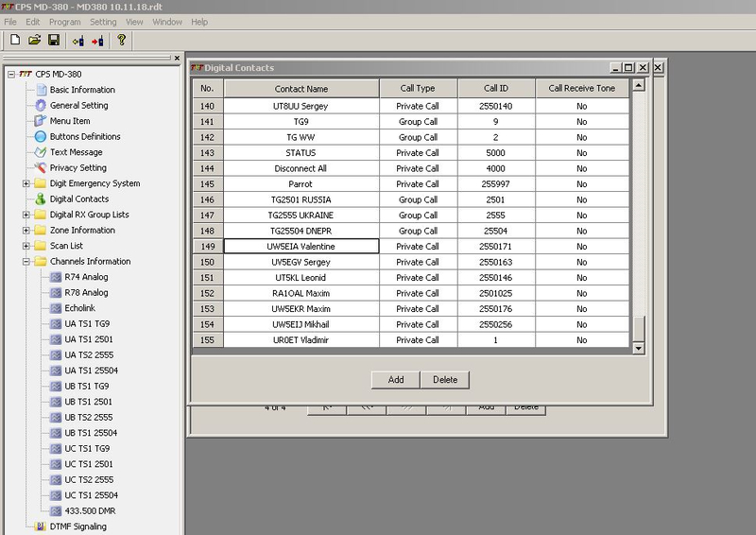This screenshot has width=756, height=535.
Task: Click the New file toolbar icon
Action: pos(15,40)
